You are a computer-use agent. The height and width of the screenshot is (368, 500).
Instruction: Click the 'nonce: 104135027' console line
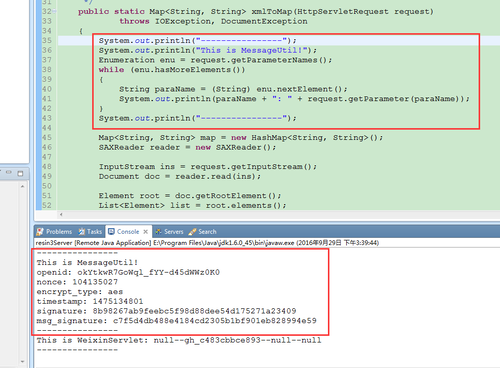[x=77, y=282]
